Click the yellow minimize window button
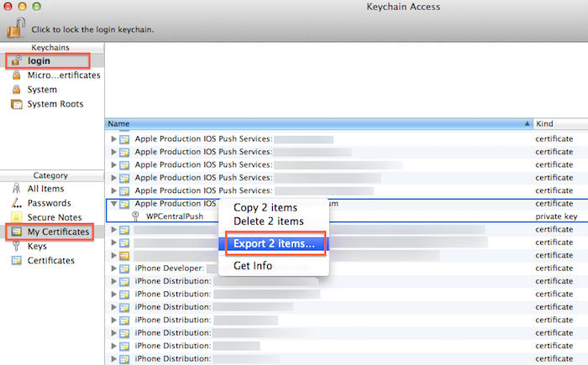This screenshot has height=365, width=588. pyautogui.click(x=22, y=7)
